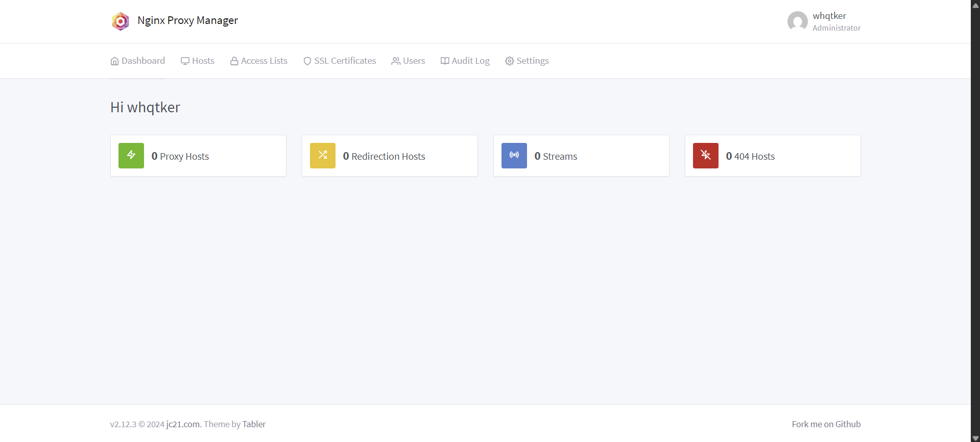Open the 0 Redirection Hosts card

(x=390, y=156)
